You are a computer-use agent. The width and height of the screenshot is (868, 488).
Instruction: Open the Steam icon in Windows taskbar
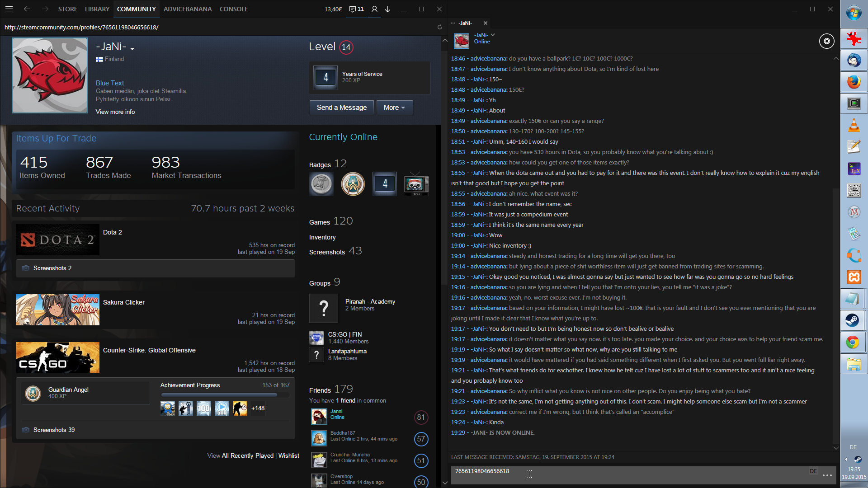pos(853,320)
